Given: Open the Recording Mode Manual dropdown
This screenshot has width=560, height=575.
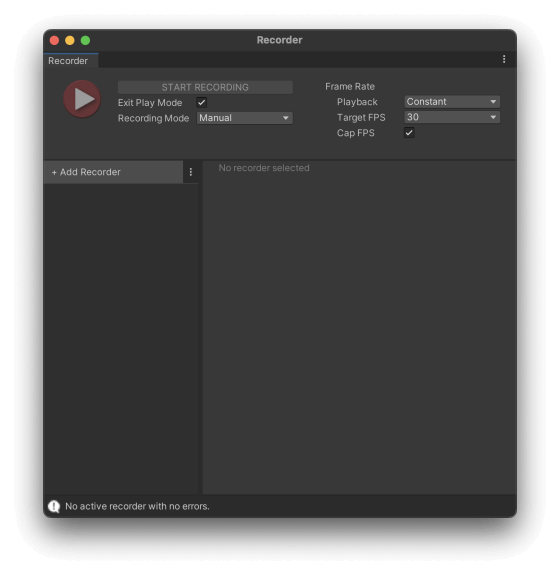Looking at the screenshot, I should (x=245, y=118).
